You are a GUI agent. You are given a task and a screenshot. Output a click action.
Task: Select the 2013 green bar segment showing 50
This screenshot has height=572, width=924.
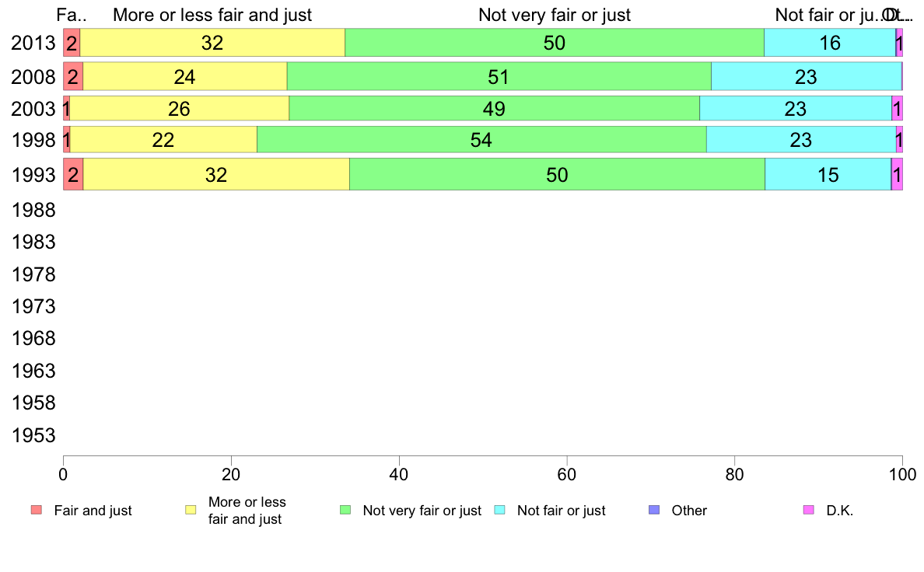click(555, 43)
